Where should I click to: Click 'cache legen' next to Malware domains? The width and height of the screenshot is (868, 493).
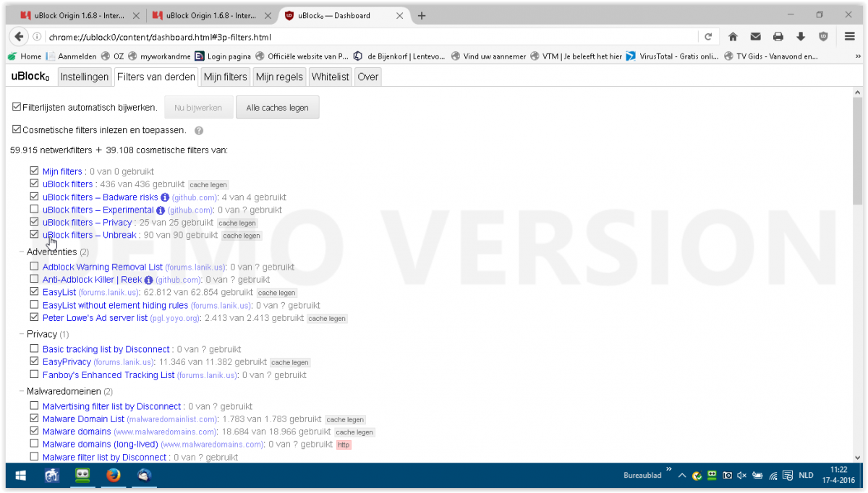pos(354,432)
